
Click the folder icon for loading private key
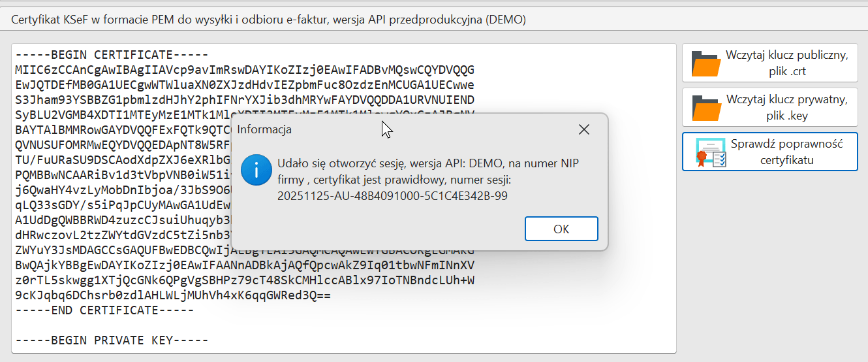tap(706, 108)
